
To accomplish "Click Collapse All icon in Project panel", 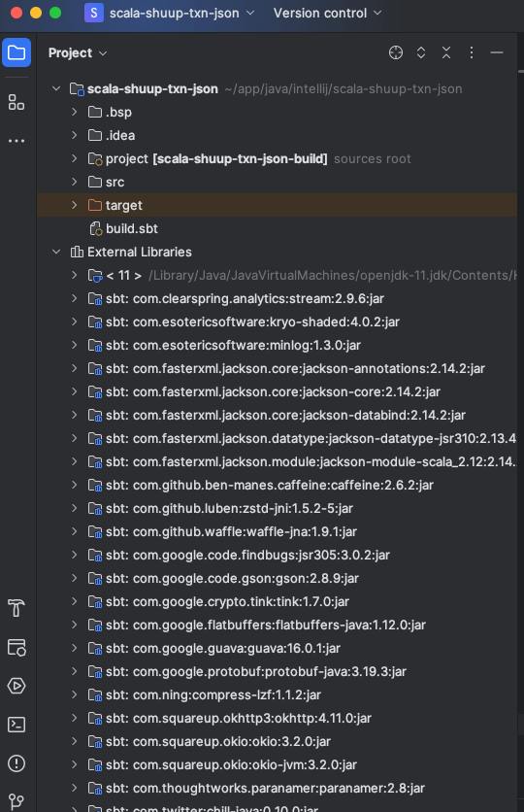I will coord(446,52).
